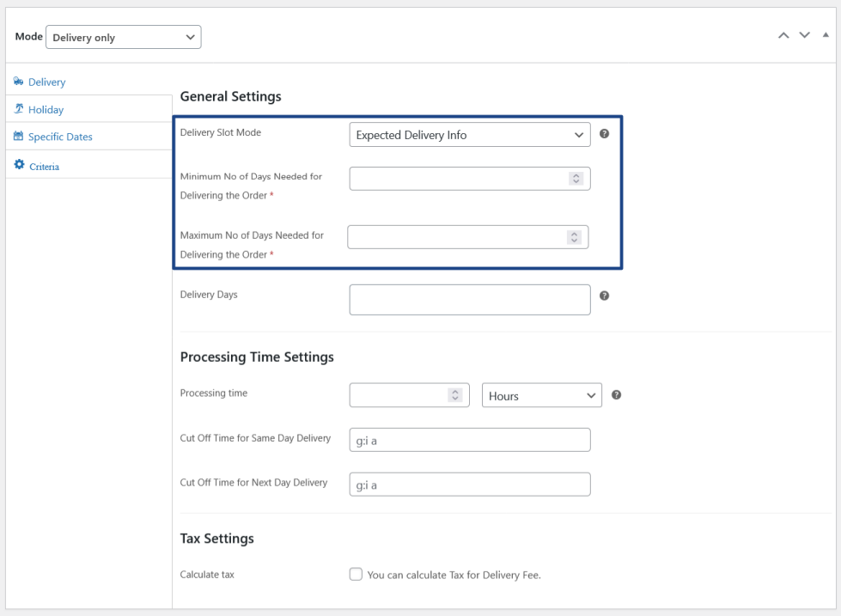Collapse panel using small triangle toggle
841x616 pixels.
(x=826, y=35)
